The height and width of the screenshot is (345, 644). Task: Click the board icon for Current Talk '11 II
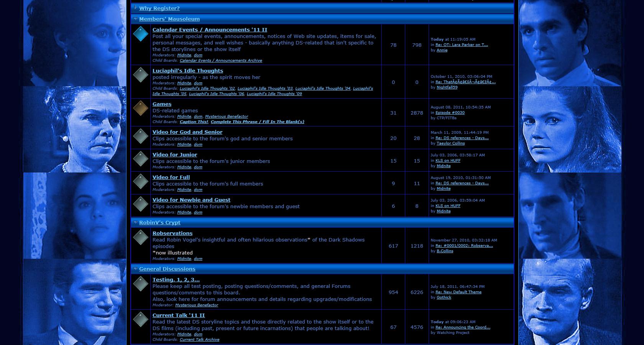[141, 319]
